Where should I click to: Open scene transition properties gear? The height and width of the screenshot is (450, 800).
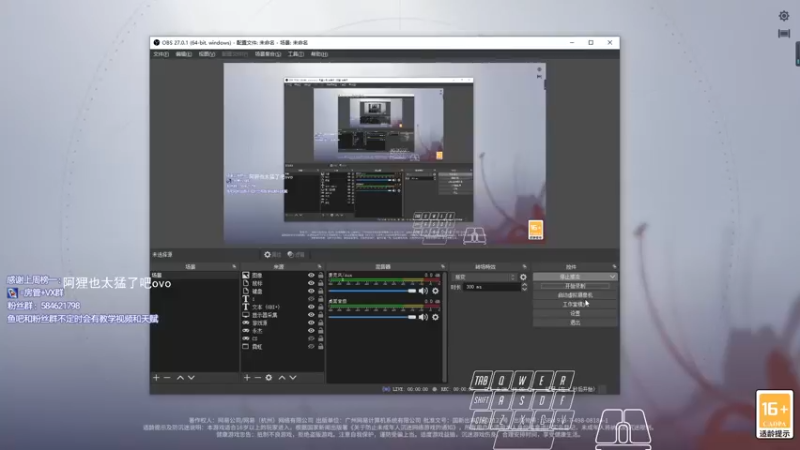(523, 277)
